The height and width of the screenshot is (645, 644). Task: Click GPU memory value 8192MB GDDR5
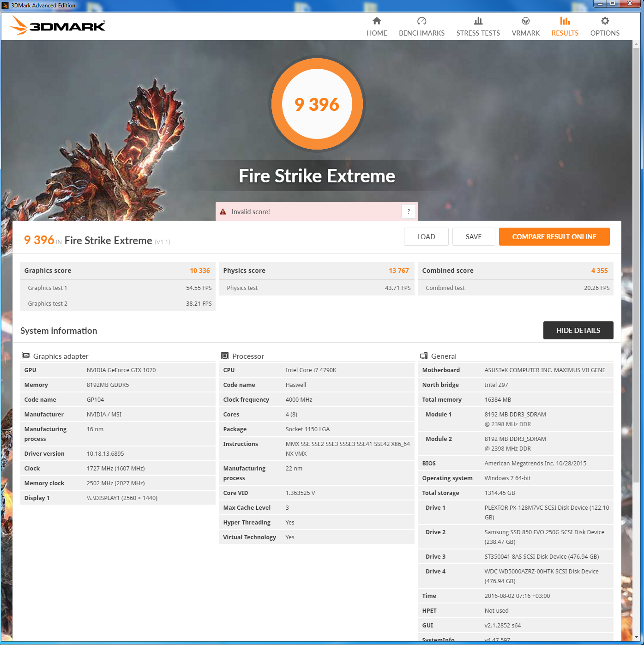[x=108, y=385]
